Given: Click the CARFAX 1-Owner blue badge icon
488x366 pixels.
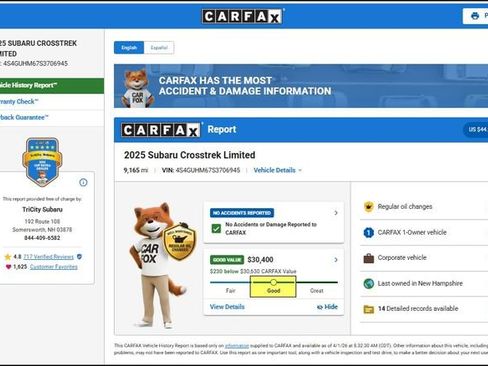Looking at the screenshot, I should tap(368, 232).
